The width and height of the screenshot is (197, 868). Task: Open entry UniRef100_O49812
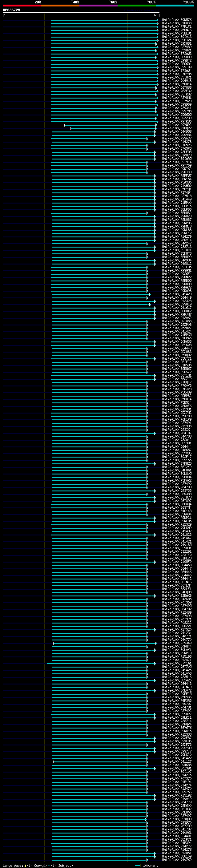[x=177, y=264]
